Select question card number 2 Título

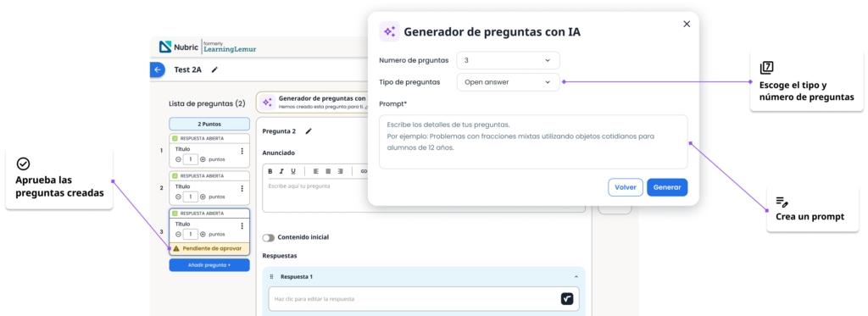coord(209,187)
